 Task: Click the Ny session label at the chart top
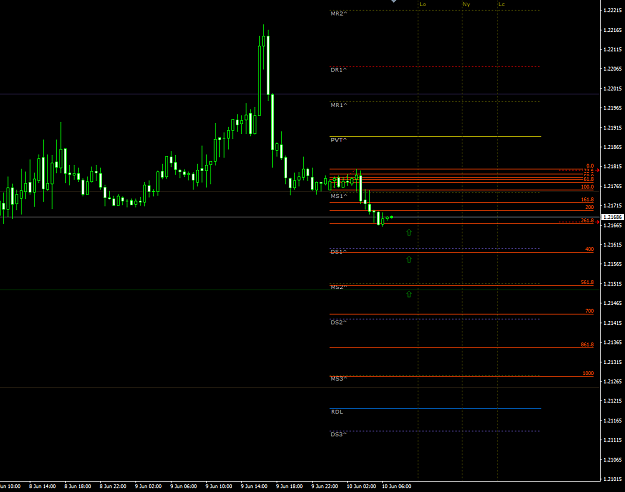pos(466,4)
